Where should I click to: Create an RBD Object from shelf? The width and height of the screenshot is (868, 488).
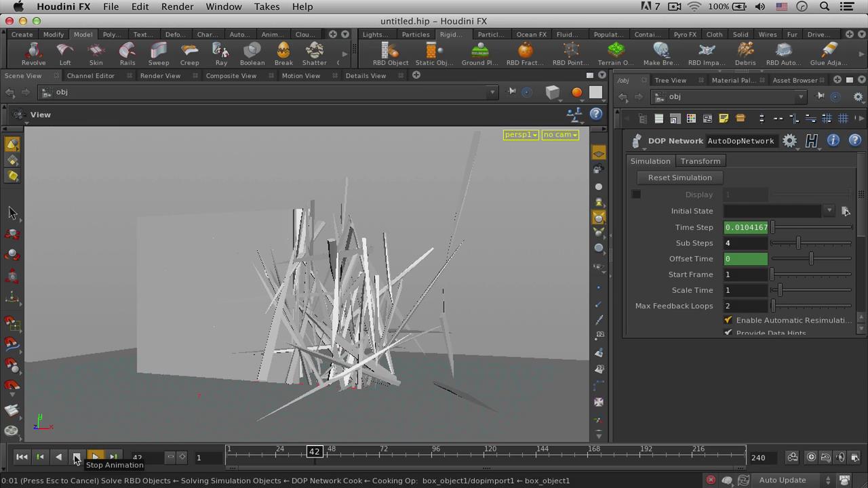(x=391, y=54)
